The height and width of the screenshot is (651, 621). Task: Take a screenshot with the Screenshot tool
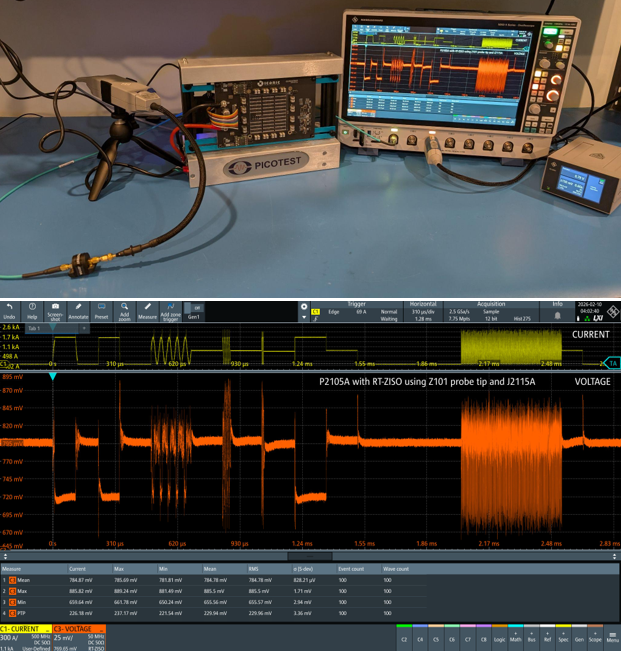coord(55,310)
